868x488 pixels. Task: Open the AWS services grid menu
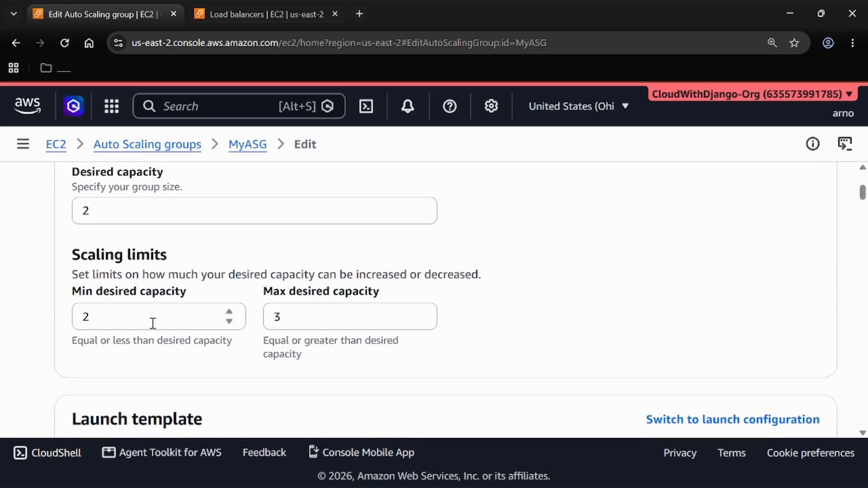[111, 106]
